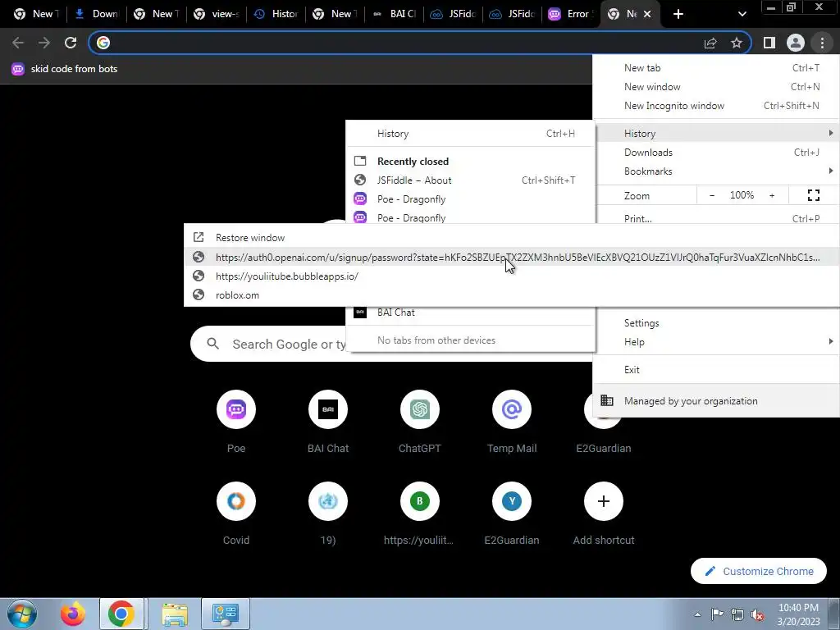Open 'skid code from bots' bookmark
The image size is (840, 630).
64,69
